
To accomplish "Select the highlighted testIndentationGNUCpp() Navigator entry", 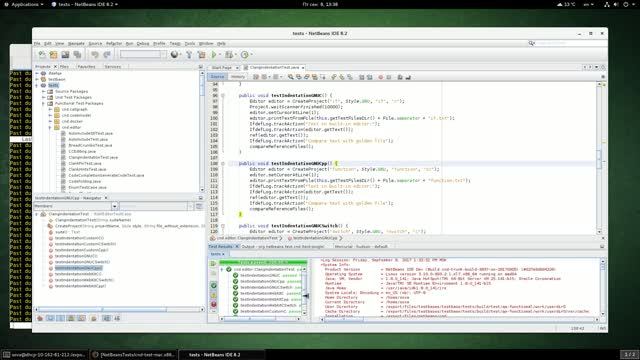I will pos(78,268).
